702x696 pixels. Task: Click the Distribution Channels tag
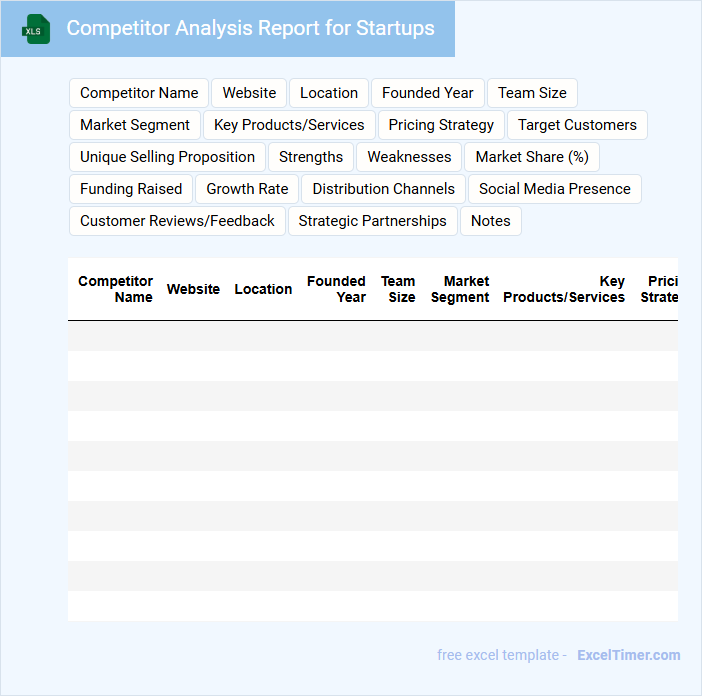383,189
